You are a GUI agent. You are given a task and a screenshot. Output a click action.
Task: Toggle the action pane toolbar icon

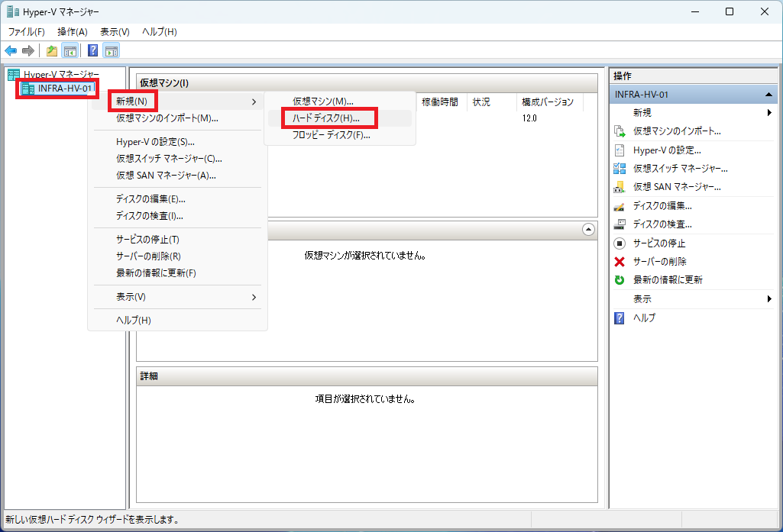(x=112, y=50)
